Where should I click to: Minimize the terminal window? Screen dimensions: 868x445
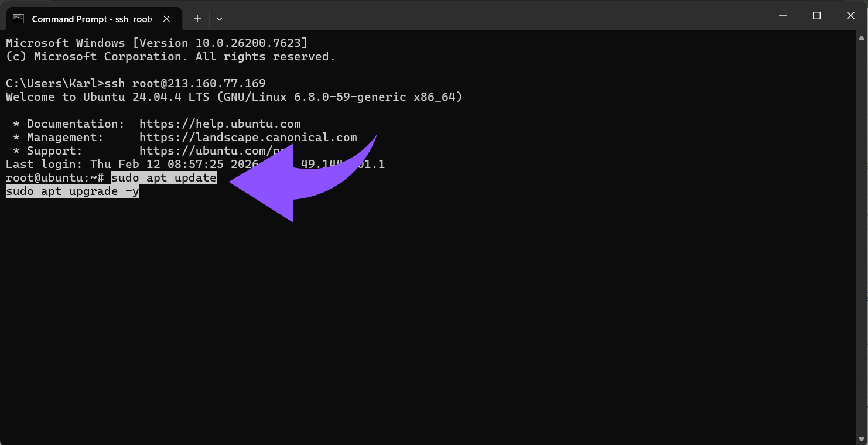[782, 16]
